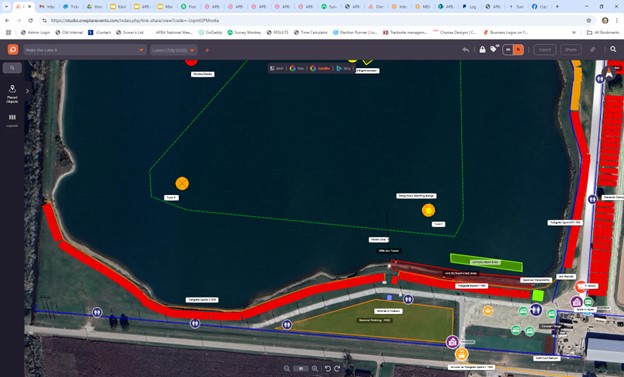
Task: Click the zoom in magnifier below the map
Action: tap(315, 369)
